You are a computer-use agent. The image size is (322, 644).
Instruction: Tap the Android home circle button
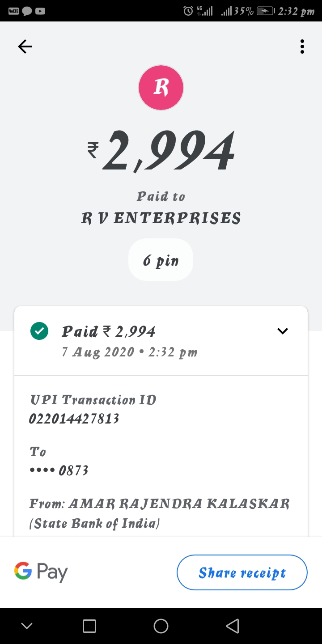click(x=161, y=626)
